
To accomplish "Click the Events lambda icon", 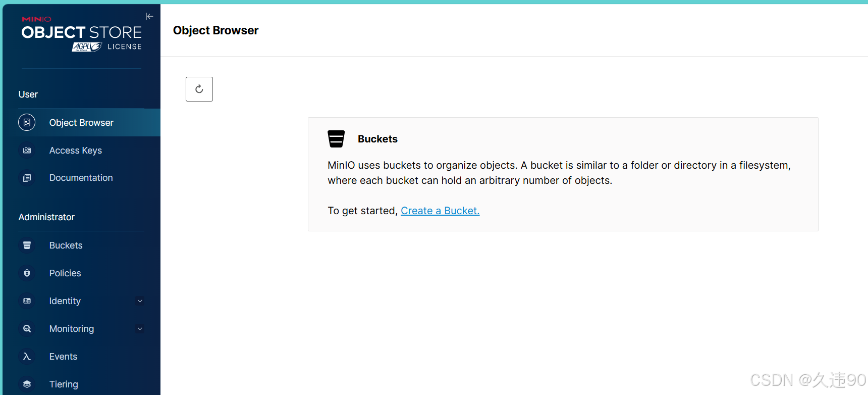I will (x=27, y=357).
